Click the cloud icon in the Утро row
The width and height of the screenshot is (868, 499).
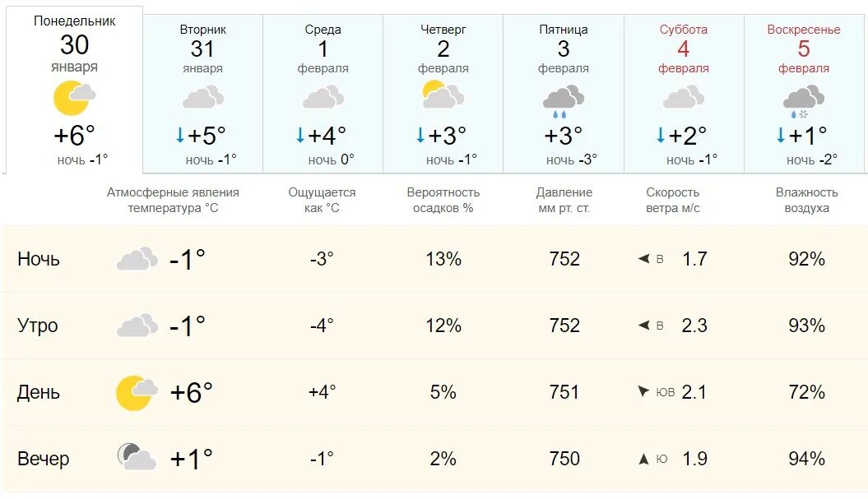point(137,326)
